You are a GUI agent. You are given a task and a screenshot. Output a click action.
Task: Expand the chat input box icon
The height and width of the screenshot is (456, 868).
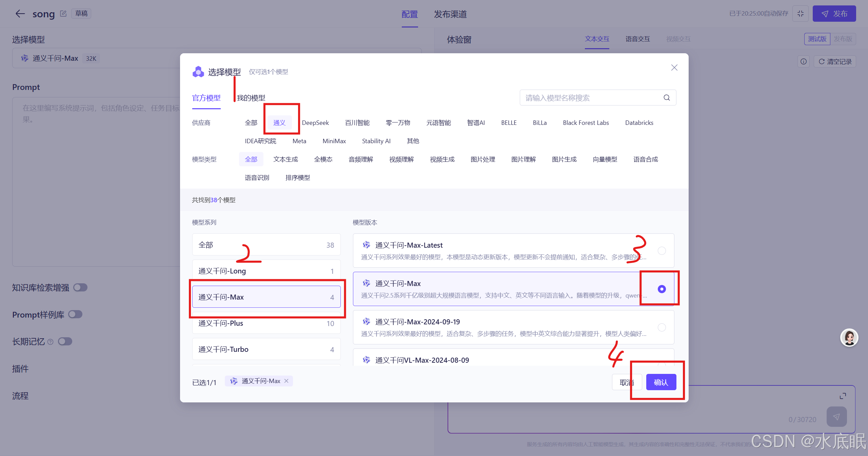[x=843, y=396]
